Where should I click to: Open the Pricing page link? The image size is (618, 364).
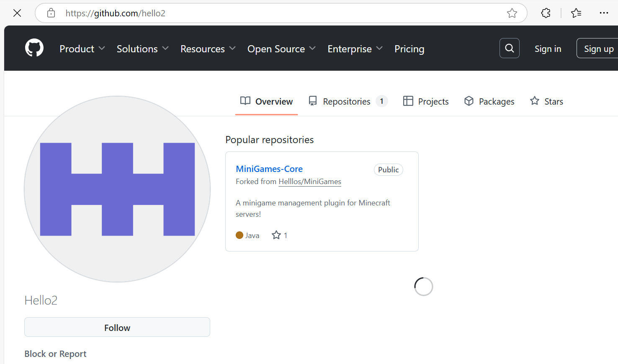coord(409,49)
